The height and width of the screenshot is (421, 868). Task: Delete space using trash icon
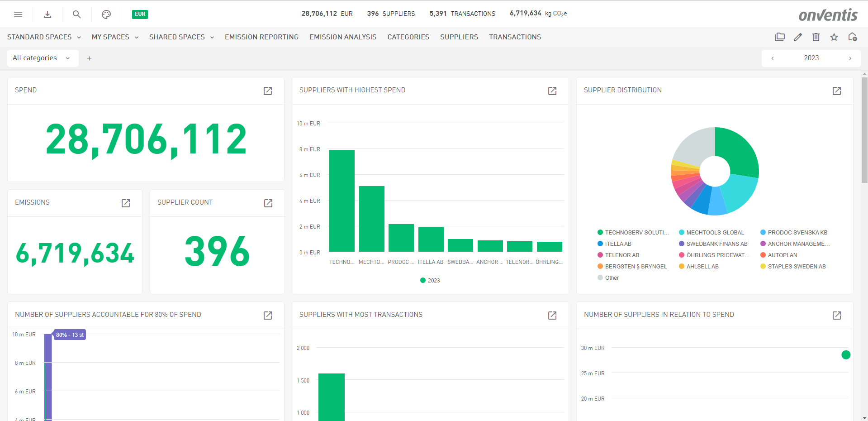point(816,37)
